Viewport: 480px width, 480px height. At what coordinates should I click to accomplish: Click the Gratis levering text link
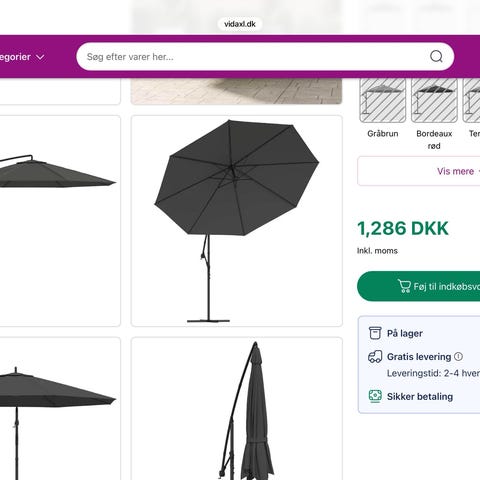419,357
